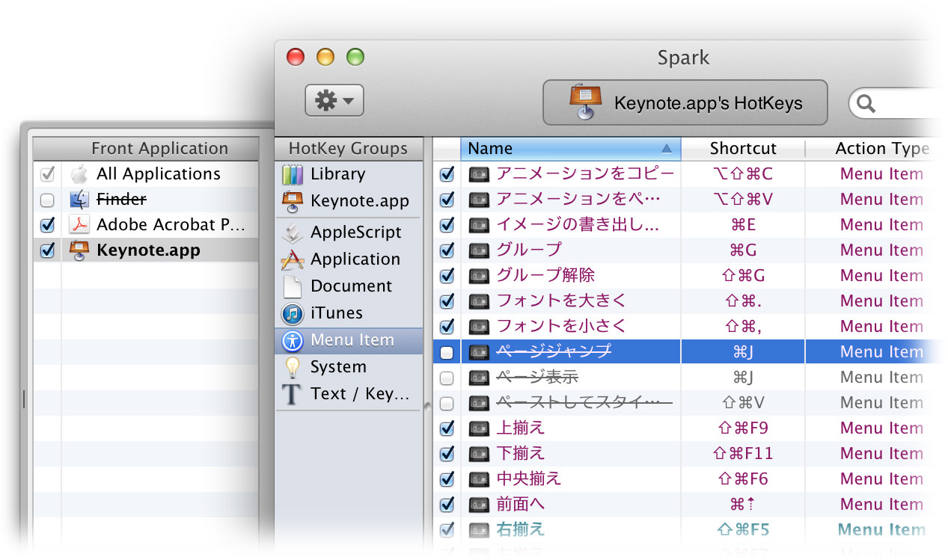Select the ⌘E shortcut cell
948x560 pixels.
pyautogui.click(x=743, y=225)
